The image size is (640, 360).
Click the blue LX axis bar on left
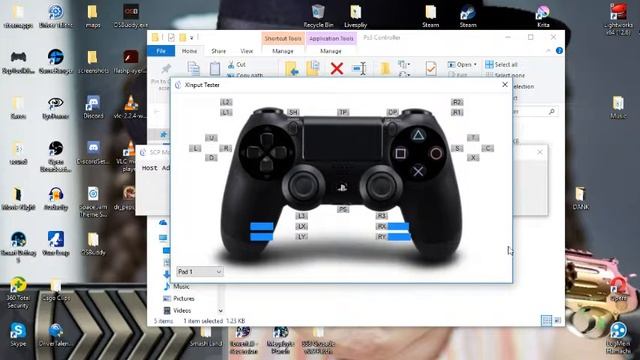click(x=262, y=226)
